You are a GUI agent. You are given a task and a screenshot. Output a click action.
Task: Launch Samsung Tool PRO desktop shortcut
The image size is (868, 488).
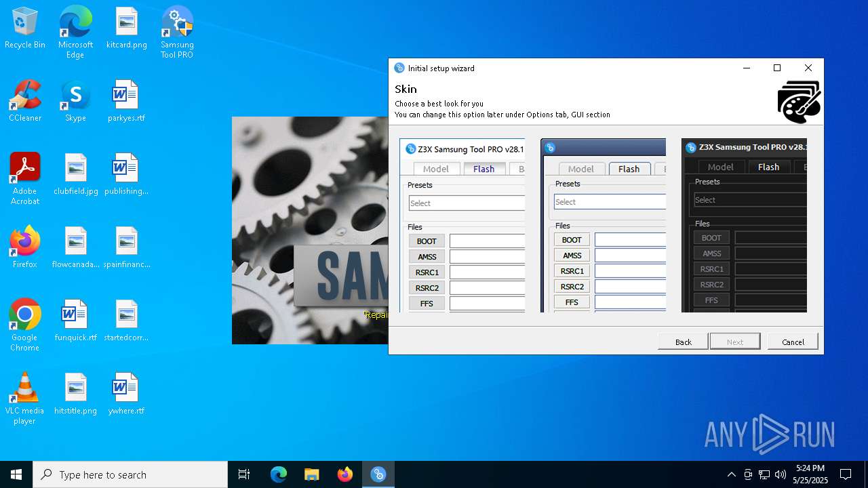click(x=177, y=33)
